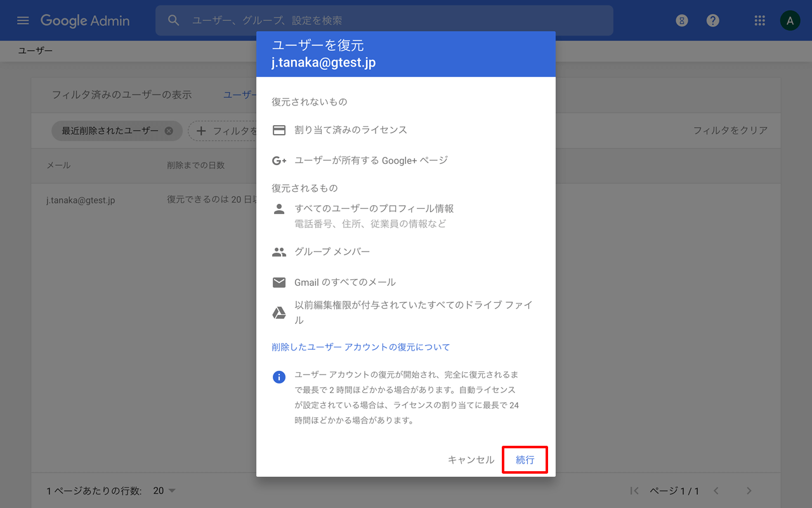
Task: Click the license card icon
Action: (279, 130)
